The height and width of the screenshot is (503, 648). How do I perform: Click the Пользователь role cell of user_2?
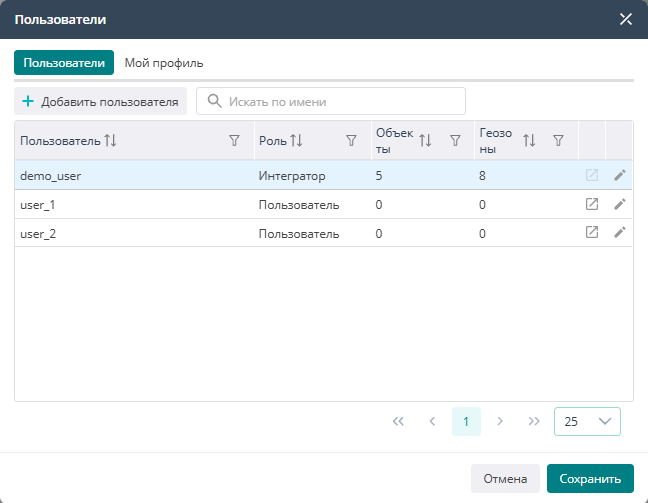[x=299, y=234]
